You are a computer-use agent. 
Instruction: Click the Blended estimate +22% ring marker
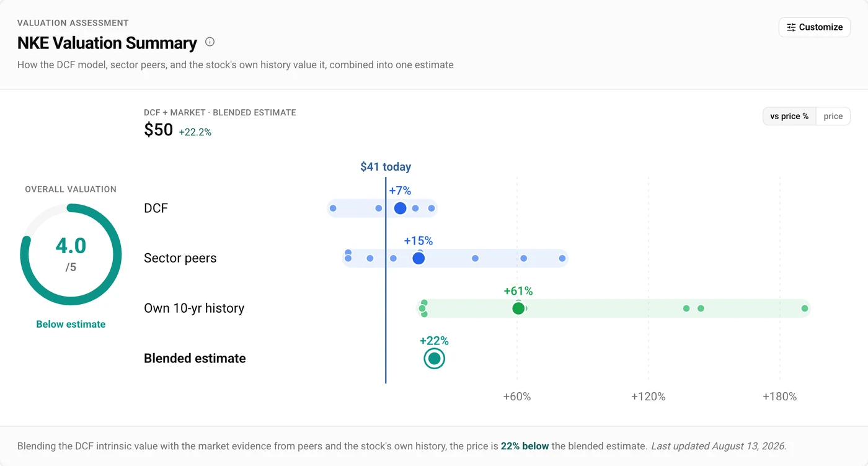pos(434,359)
